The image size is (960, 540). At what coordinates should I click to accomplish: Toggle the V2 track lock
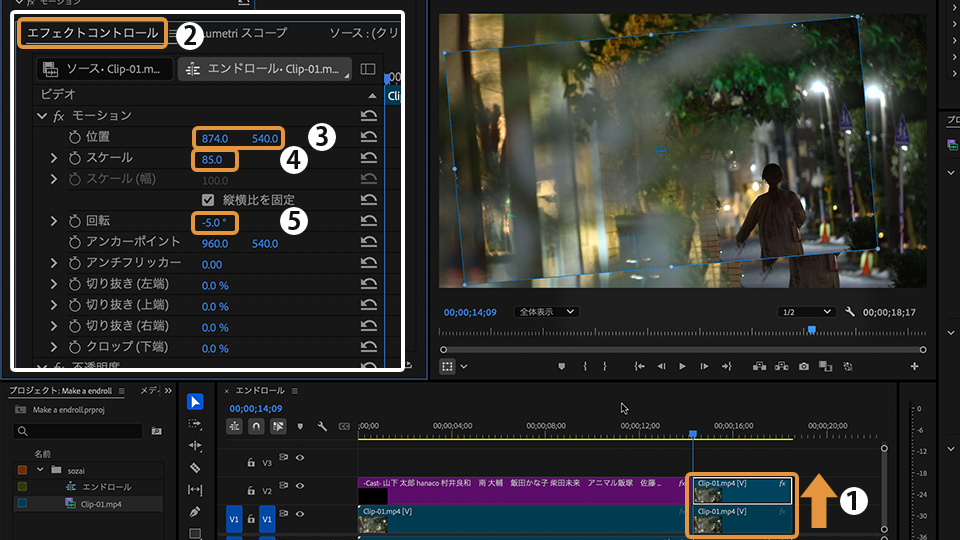251,490
